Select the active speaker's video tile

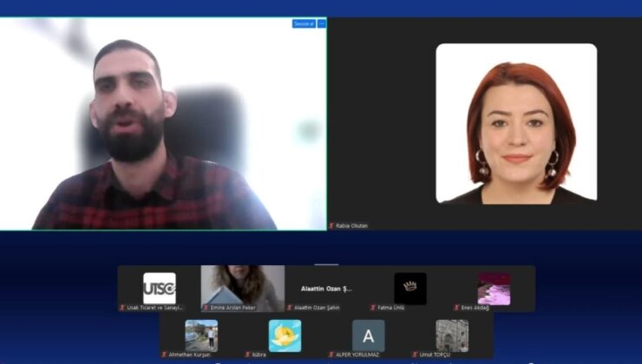point(163,130)
